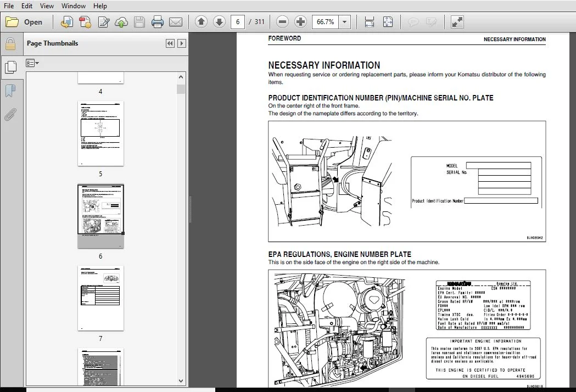Click the Open file button
Viewport: 576px width, 392px height.
[x=24, y=22]
